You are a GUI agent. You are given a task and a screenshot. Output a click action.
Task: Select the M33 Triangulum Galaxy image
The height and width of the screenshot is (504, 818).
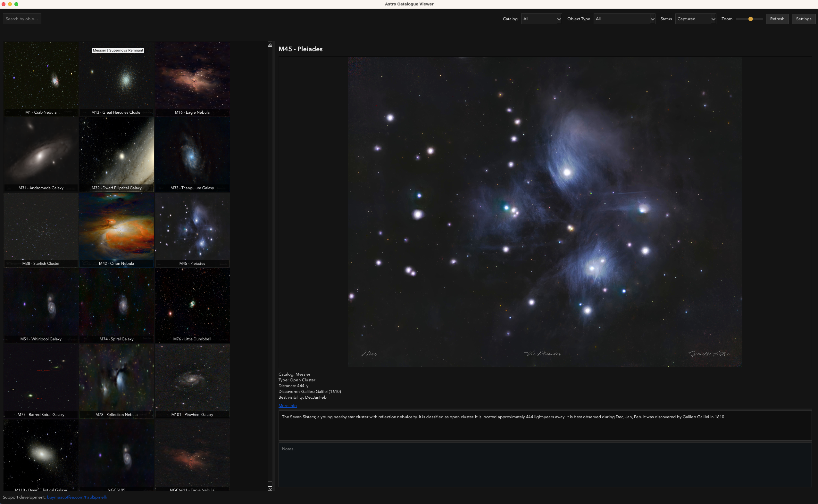click(192, 154)
